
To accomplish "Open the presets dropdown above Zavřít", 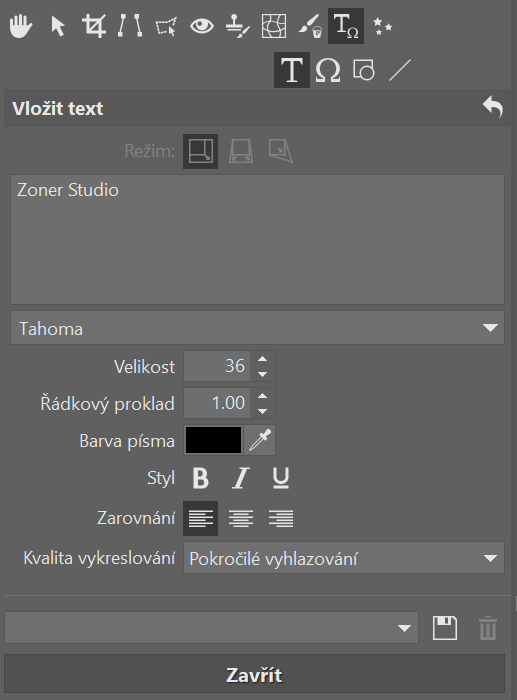I will click(x=212, y=628).
